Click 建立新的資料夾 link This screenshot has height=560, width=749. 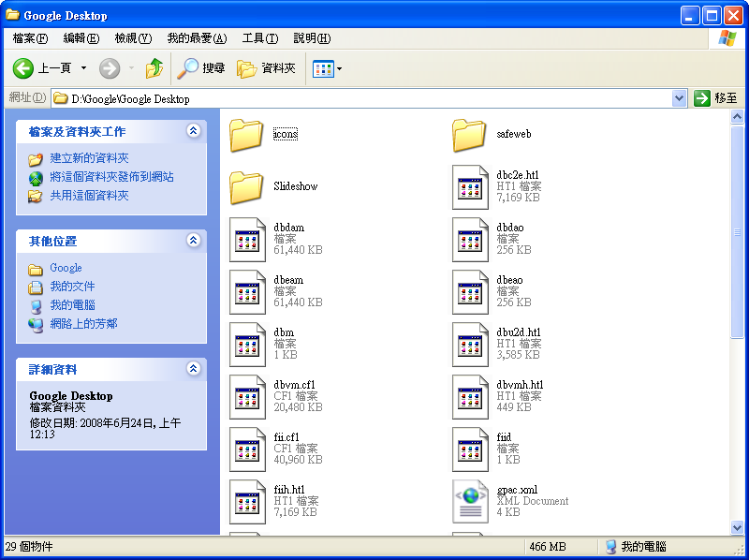coord(89,158)
